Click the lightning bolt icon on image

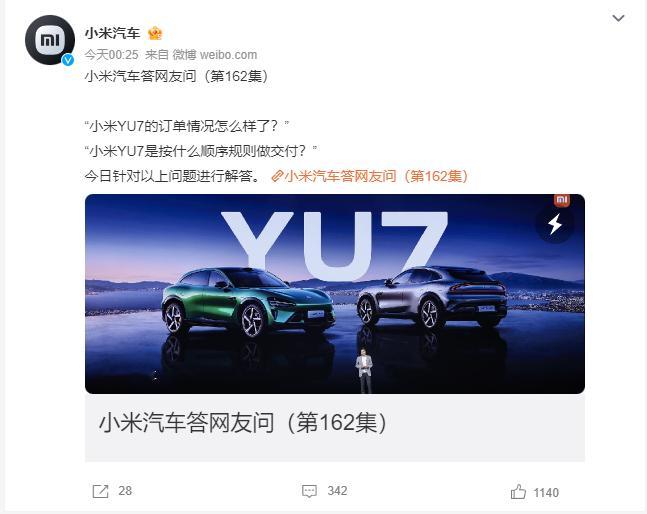click(x=555, y=224)
